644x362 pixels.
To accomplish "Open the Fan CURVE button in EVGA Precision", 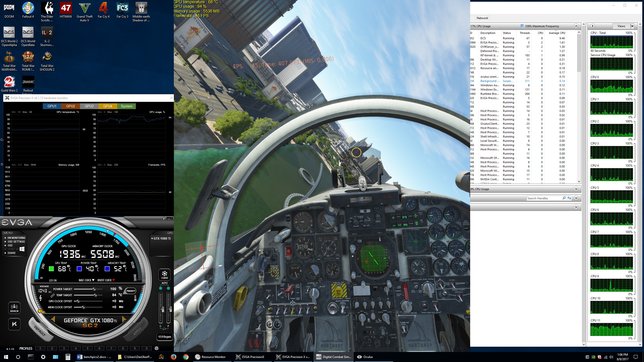I will (x=165, y=275).
